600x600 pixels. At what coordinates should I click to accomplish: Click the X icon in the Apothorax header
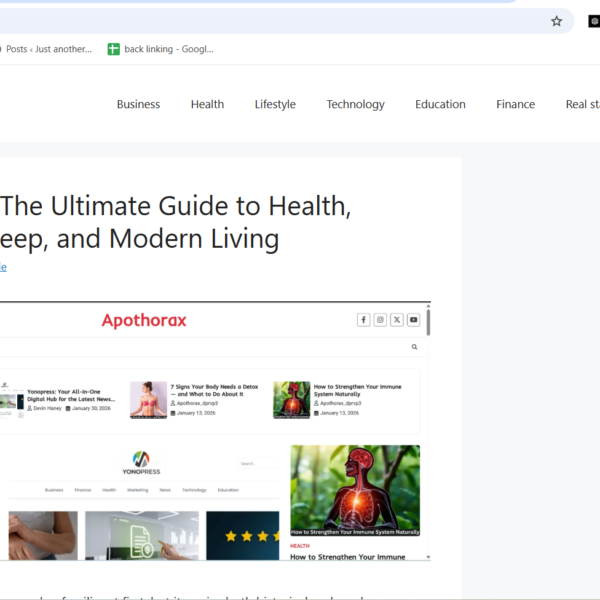397,320
